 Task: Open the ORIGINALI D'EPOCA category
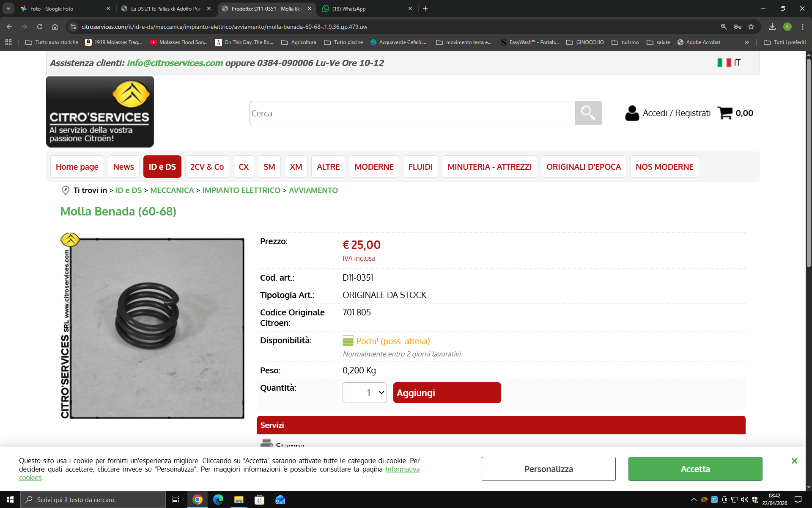(x=584, y=167)
